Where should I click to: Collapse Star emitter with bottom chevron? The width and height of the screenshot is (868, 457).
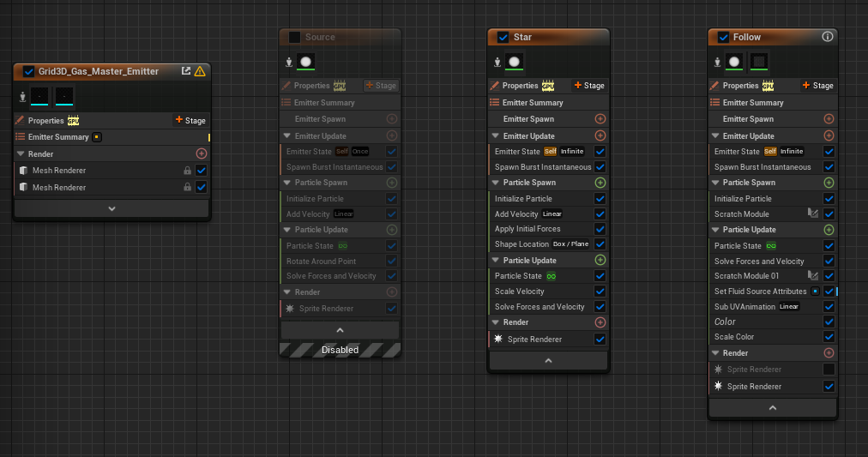click(548, 360)
